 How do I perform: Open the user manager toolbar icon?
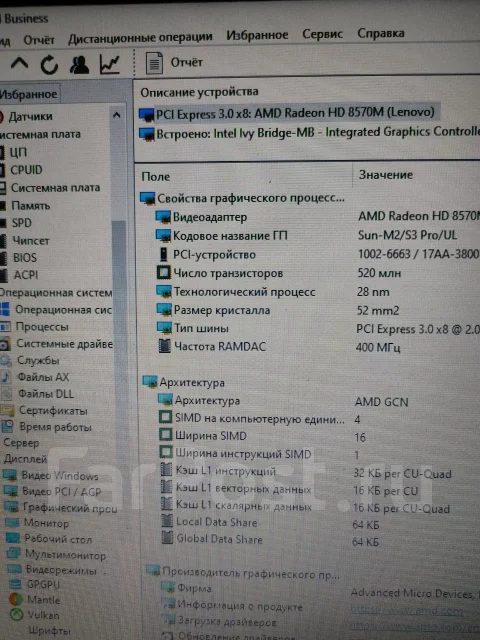tap(79, 64)
